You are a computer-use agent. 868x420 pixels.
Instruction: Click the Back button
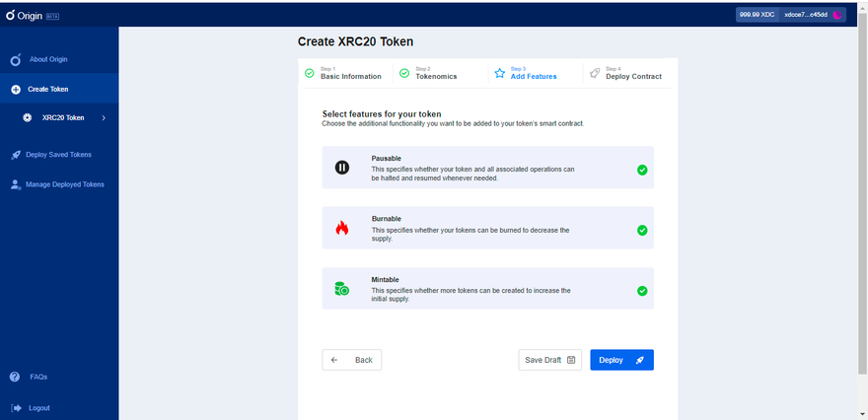point(352,360)
